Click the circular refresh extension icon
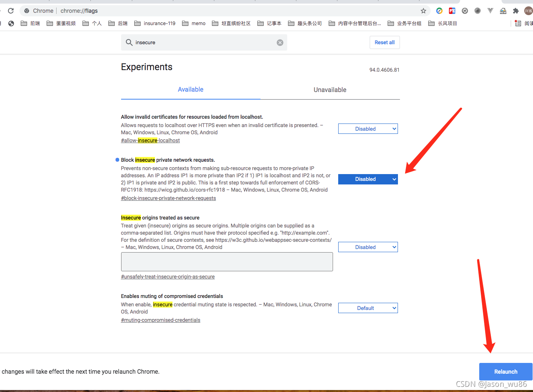The image size is (533, 392). coord(464,11)
